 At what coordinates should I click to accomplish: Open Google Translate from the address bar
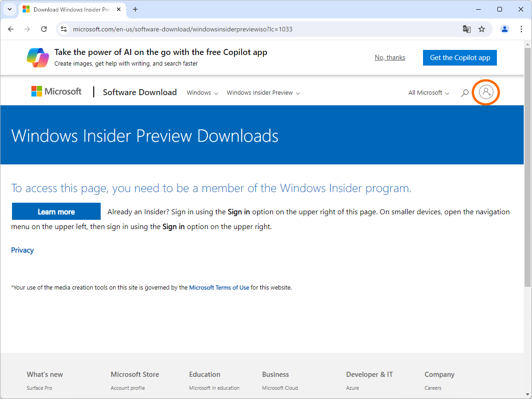click(466, 29)
